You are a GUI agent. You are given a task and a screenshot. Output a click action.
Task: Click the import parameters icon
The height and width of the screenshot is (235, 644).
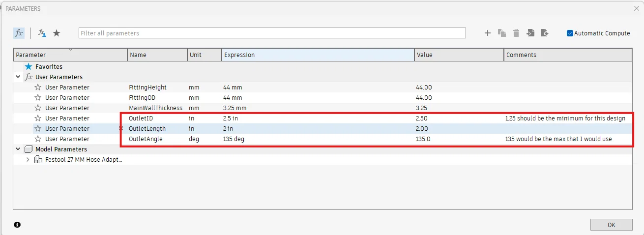point(530,33)
